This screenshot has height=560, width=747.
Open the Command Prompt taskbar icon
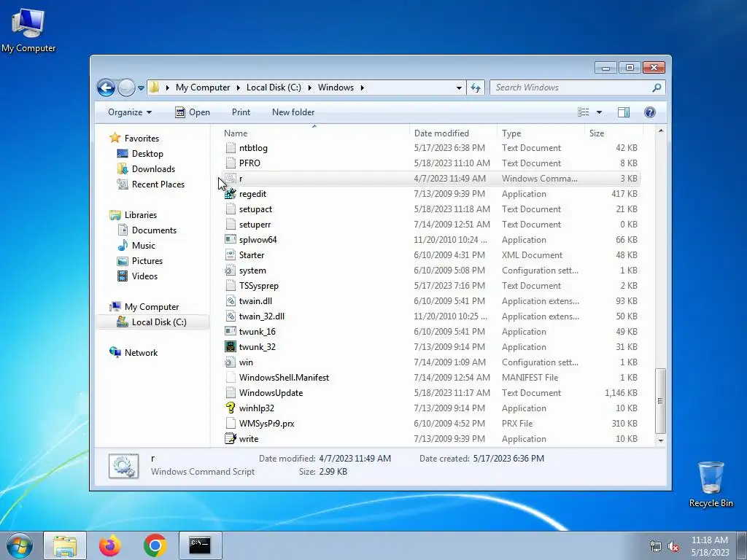click(200, 545)
